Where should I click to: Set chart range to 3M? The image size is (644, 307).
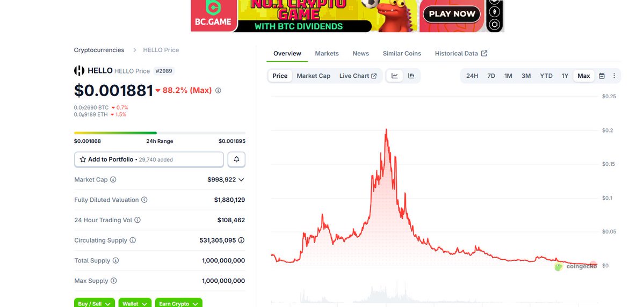coord(526,76)
